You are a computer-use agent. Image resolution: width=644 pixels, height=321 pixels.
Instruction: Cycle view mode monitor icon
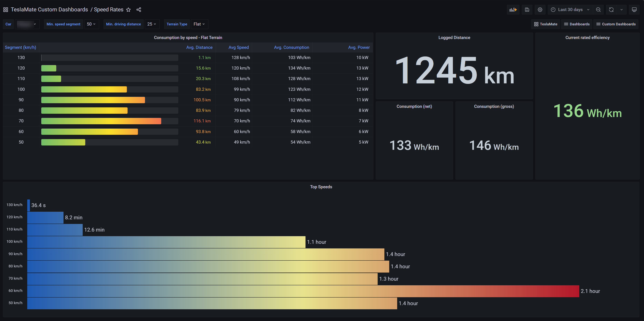(x=634, y=10)
